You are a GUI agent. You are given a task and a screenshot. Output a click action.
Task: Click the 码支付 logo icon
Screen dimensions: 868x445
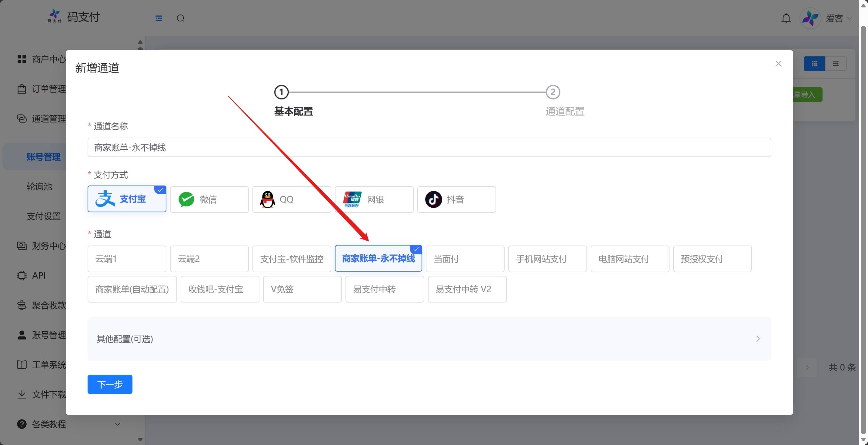(54, 16)
